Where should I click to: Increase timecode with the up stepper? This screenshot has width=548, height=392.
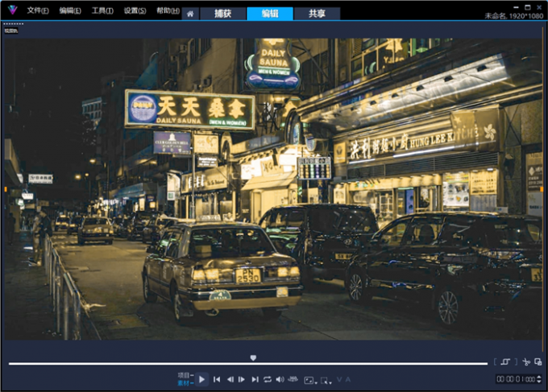click(x=539, y=377)
